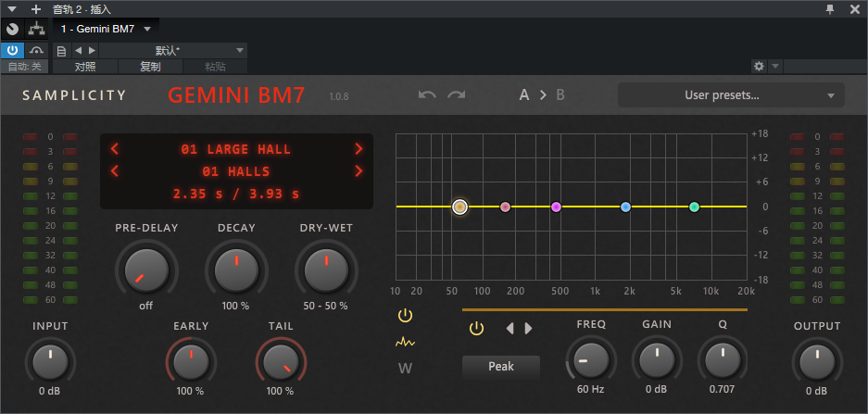Viewport: 868px width, 414px height.
Task: Toggle the plugin bypass power button
Action: coord(12,50)
